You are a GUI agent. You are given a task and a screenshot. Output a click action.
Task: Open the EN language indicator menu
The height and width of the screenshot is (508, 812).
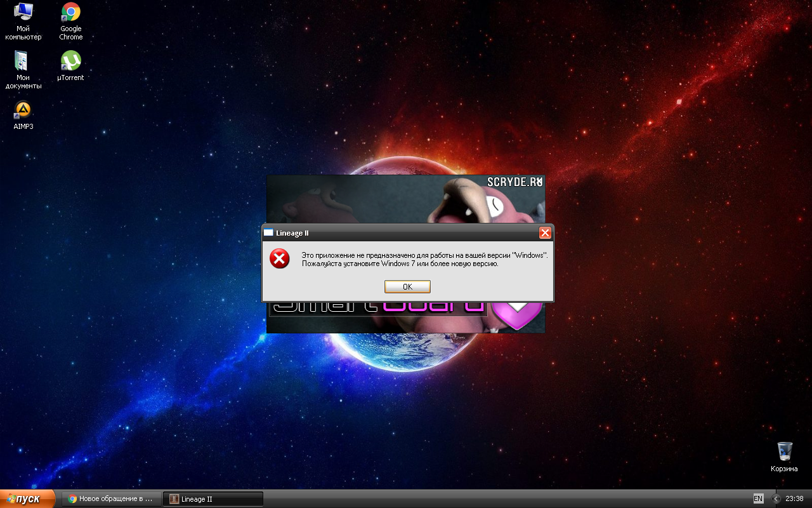(758, 498)
